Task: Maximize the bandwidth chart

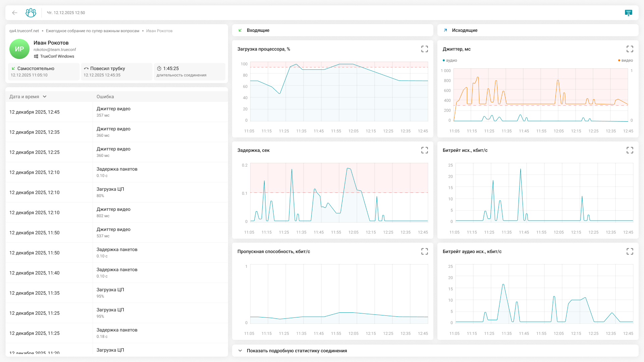Action: [424, 251]
